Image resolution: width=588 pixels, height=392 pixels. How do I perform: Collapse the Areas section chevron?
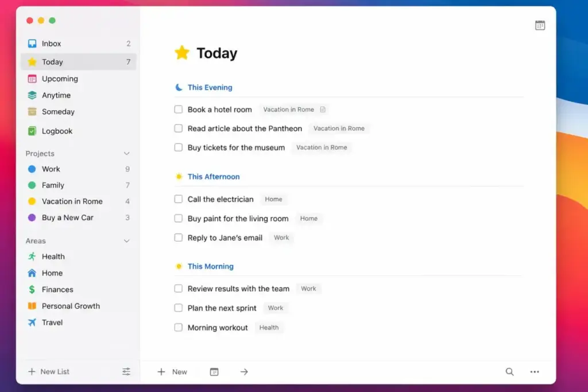127,241
